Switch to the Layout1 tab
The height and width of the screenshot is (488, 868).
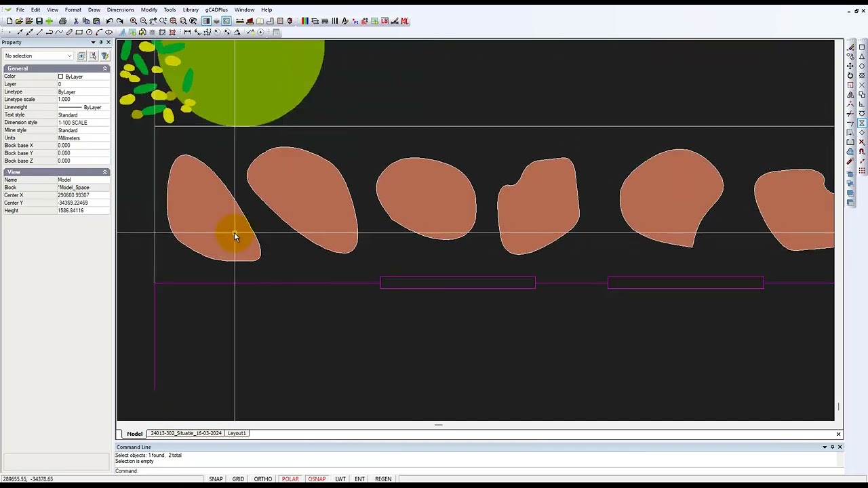[237, 433]
